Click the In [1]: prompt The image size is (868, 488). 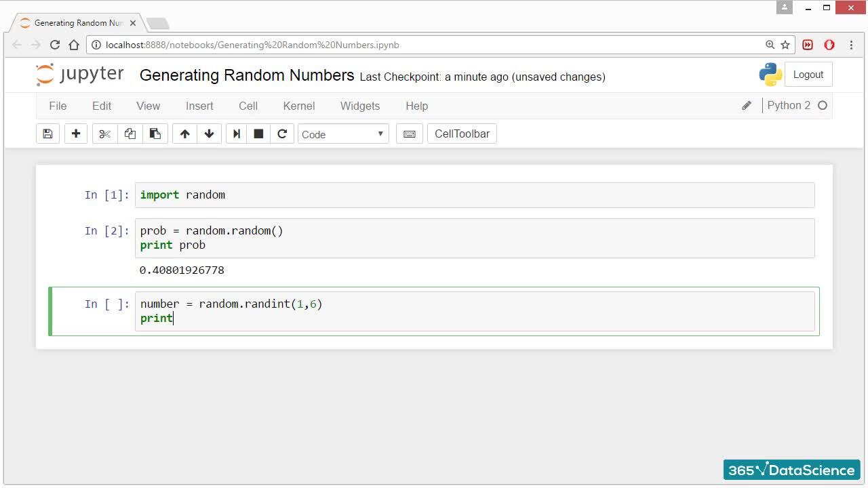click(106, 195)
